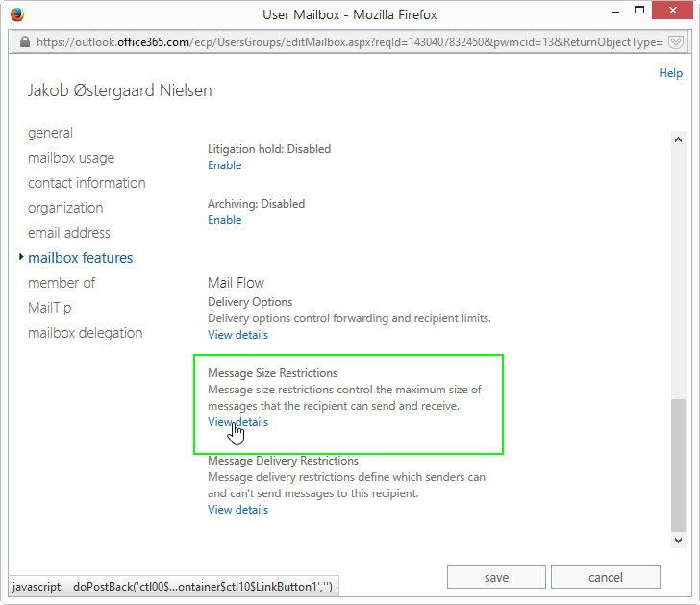Enable Litigation hold
The width and height of the screenshot is (700, 605).
pyautogui.click(x=225, y=165)
